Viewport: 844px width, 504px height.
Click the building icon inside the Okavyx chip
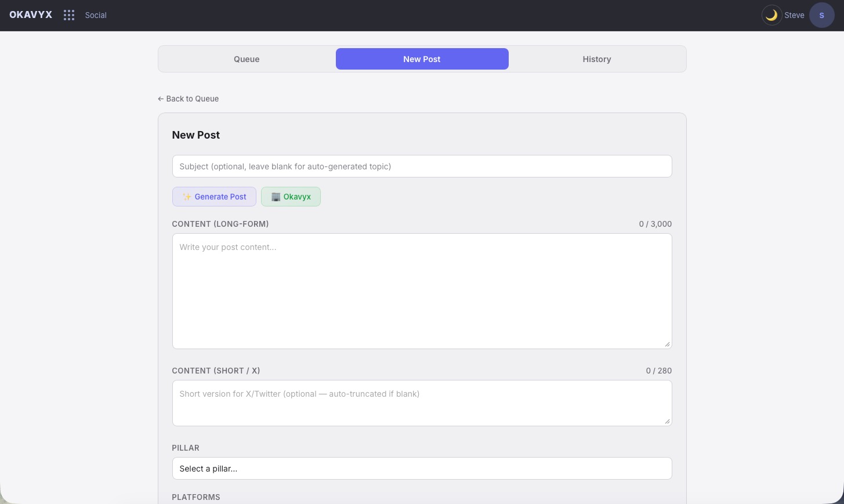point(276,197)
